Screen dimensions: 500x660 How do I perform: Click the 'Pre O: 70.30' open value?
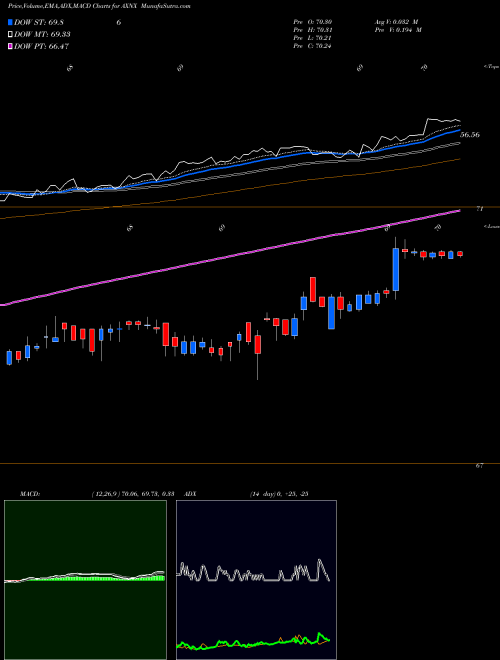(x=312, y=22)
